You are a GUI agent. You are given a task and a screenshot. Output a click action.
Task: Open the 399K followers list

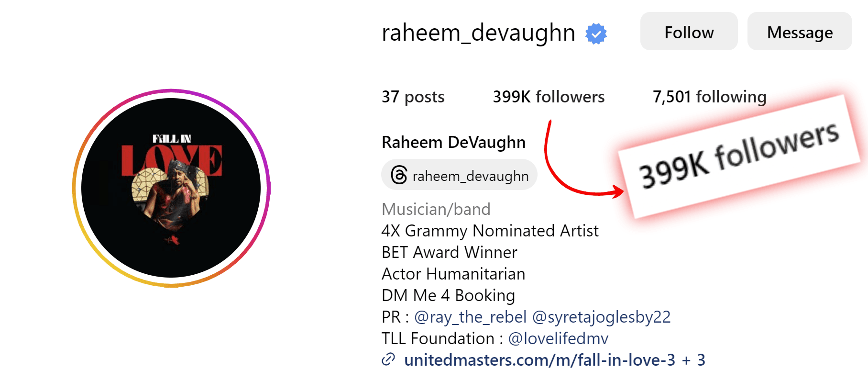tap(549, 97)
